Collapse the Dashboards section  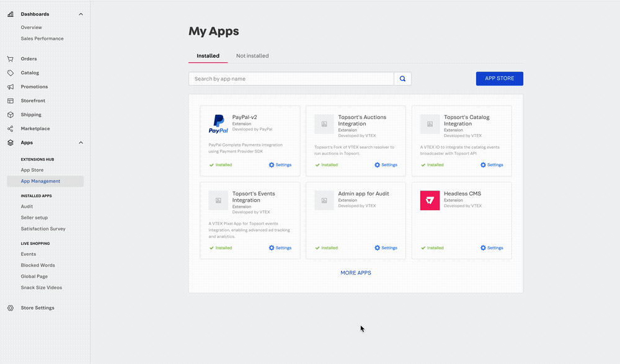point(80,14)
